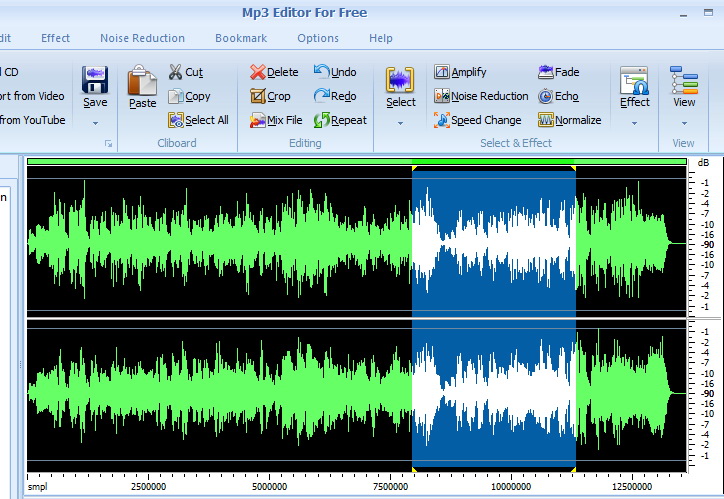
Task: Click the Repeat icon
Action: [x=322, y=120]
